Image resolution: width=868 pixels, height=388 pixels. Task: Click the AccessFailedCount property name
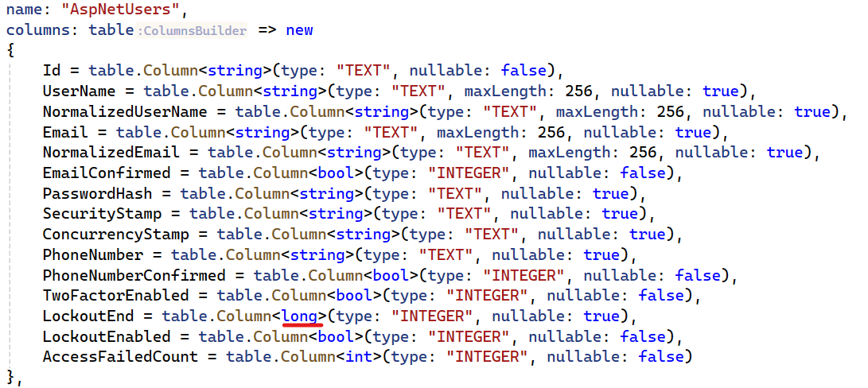coord(120,358)
